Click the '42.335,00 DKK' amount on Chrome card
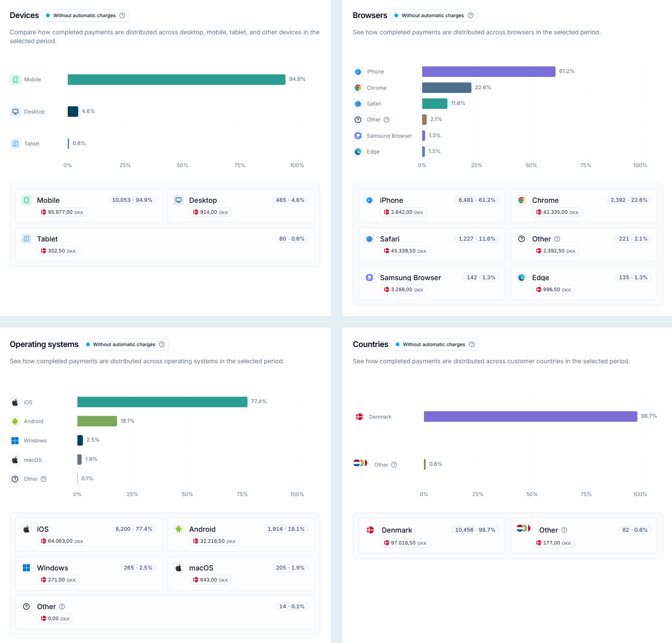The height and width of the screenshot is (643, 672). [x=558, y=212]
